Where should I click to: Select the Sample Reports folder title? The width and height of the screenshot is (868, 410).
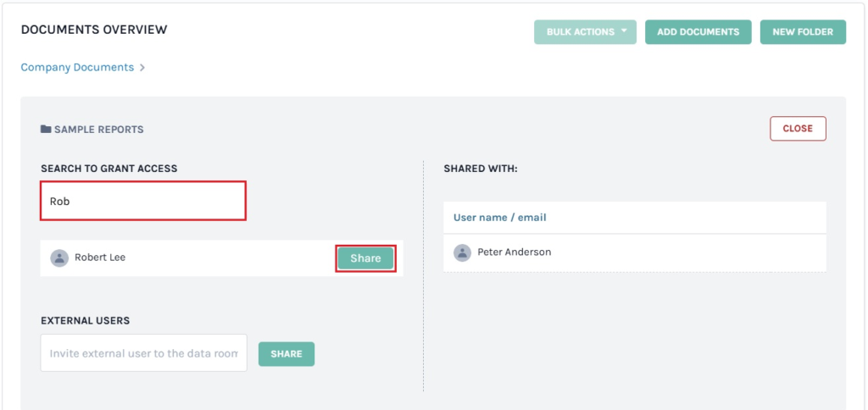tap(98, 130)
